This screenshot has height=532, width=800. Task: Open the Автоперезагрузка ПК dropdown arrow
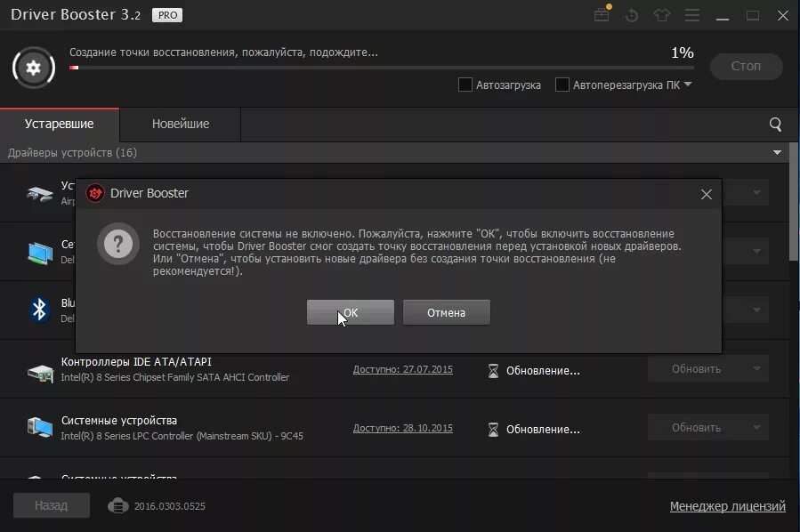pyautogui.click(x=688, y=85)
